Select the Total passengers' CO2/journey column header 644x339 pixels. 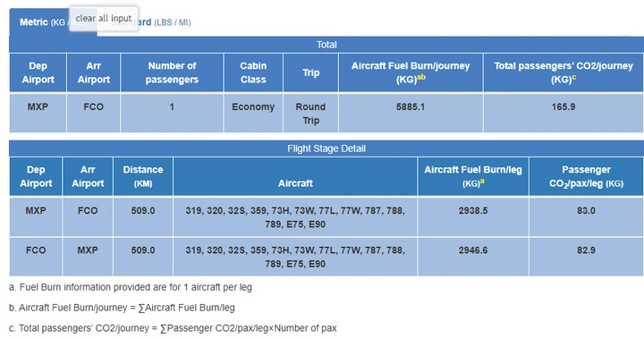click(563, 72)
